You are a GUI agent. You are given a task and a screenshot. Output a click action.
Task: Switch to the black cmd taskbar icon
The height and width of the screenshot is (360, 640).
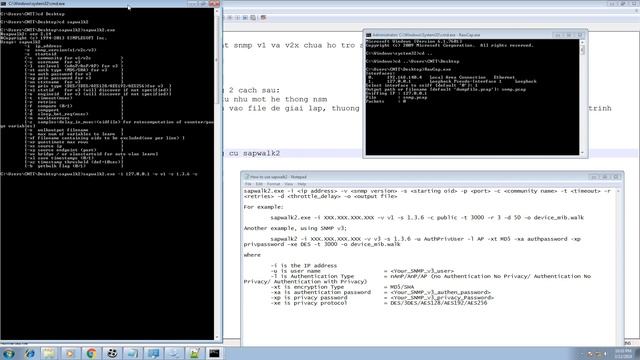(x=215, y=353)
